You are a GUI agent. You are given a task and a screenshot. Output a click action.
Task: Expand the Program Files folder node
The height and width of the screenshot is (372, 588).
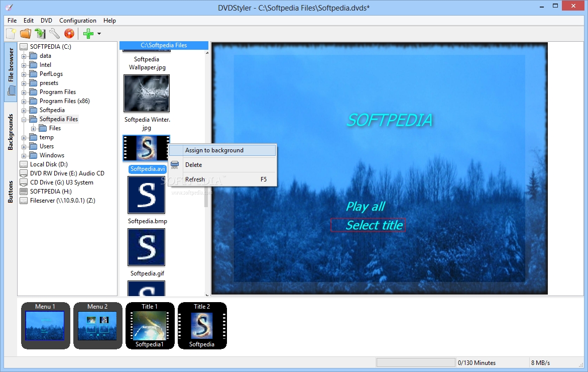[x=24, y=92]
